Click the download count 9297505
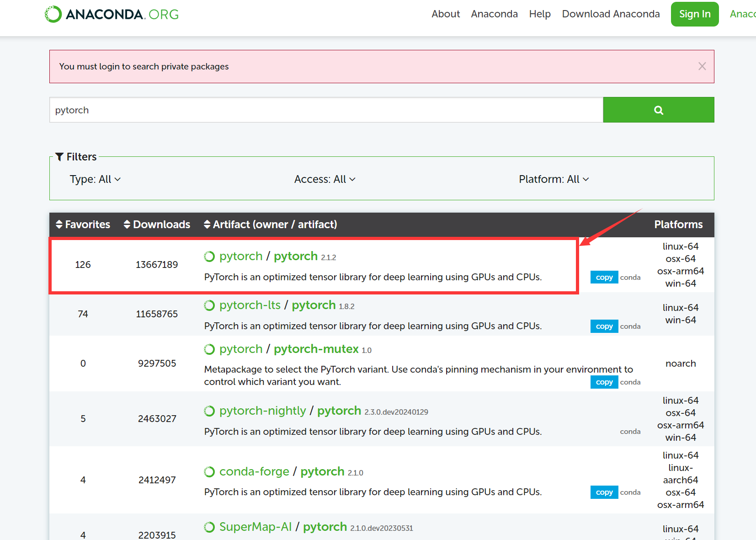The height and width of the screenshot is (540, 756). tap(157, 364)
